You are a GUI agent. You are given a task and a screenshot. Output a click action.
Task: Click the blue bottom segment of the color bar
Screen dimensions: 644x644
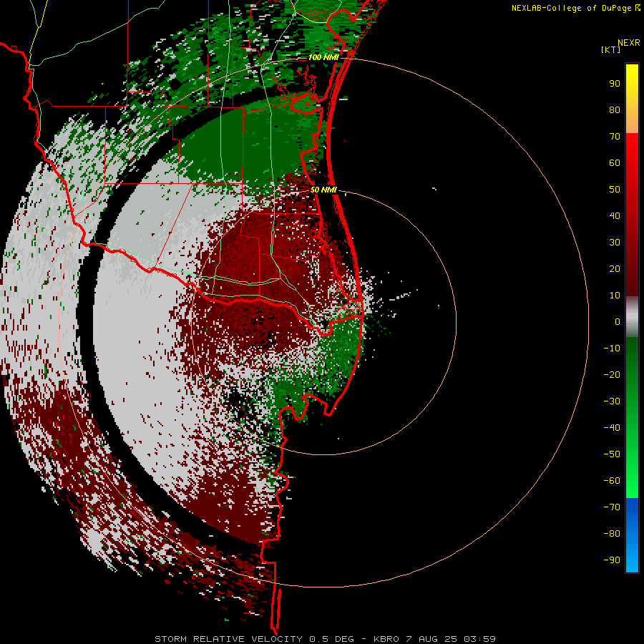coord(632,535)
